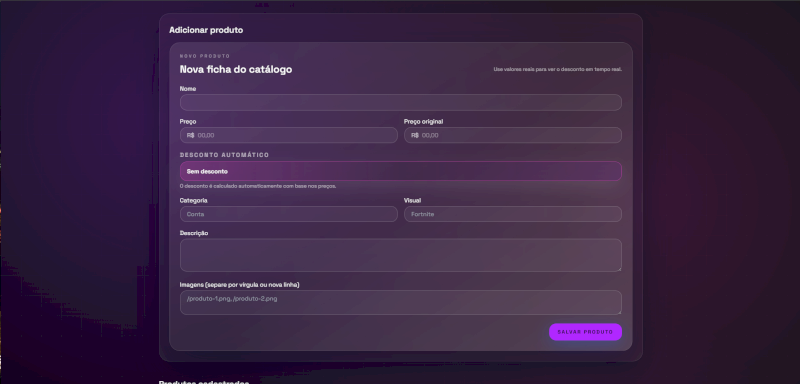800x384 pixels.
Task: Click the Sem desconto discount box
Action: pyautogui.click(x=401, y=171)
